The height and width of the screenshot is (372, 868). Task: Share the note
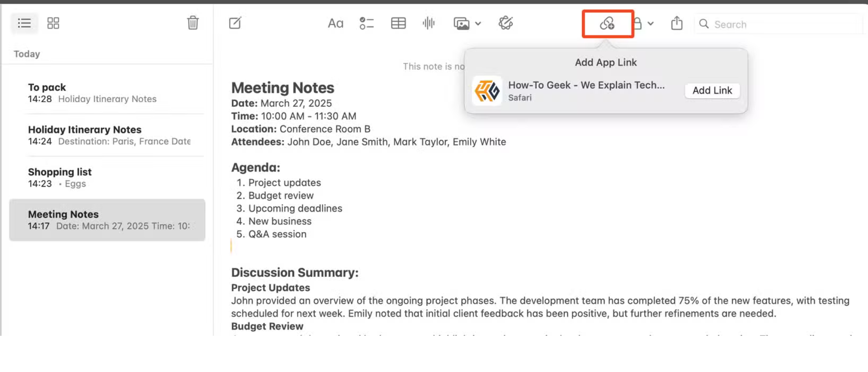tap(677, 23)
